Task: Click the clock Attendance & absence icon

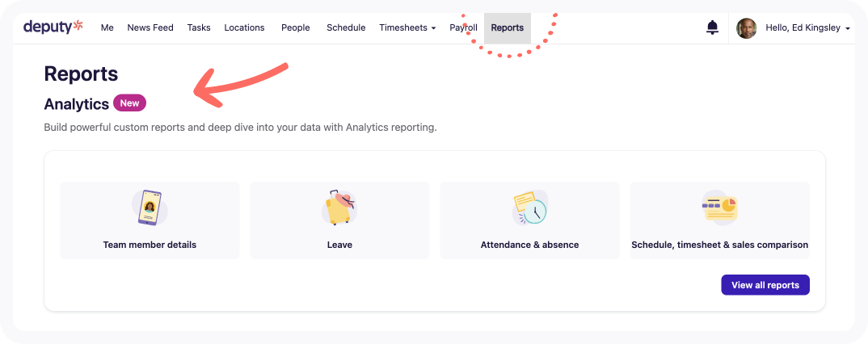Action: [529, 208]
